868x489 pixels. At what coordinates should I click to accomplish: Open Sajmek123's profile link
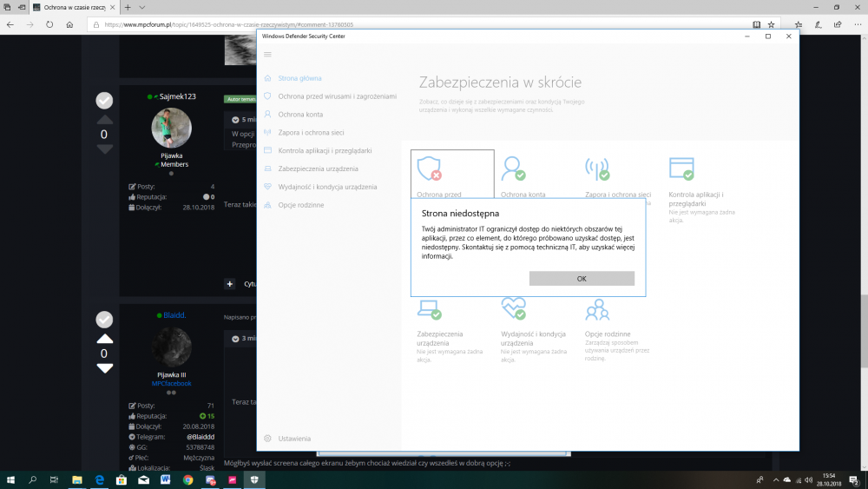click(177, 96)
